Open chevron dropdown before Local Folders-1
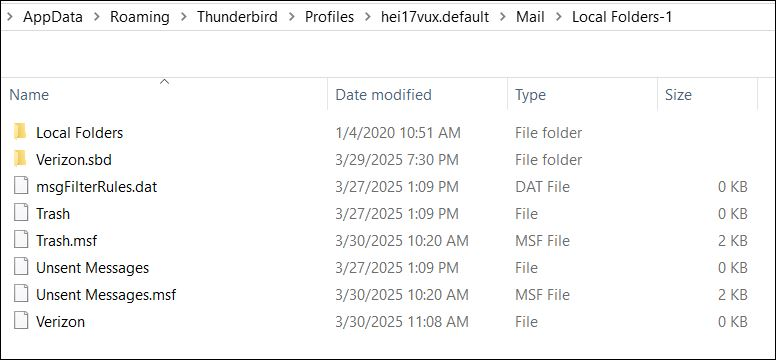 [x=558, y=17]
